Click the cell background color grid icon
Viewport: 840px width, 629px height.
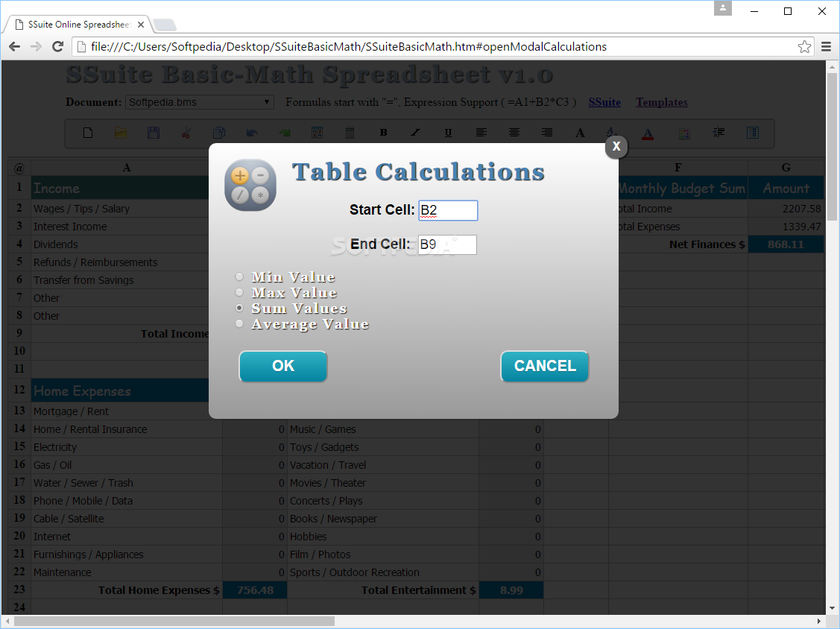(x=684, y=133)
